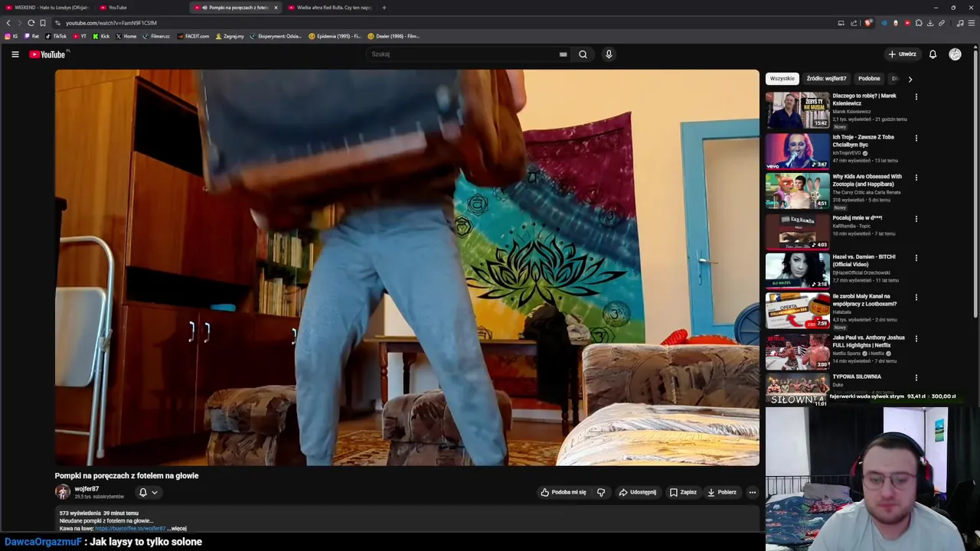Open browser downloads icon
This screenshot has height=551, width=980.
pos(930,23)
